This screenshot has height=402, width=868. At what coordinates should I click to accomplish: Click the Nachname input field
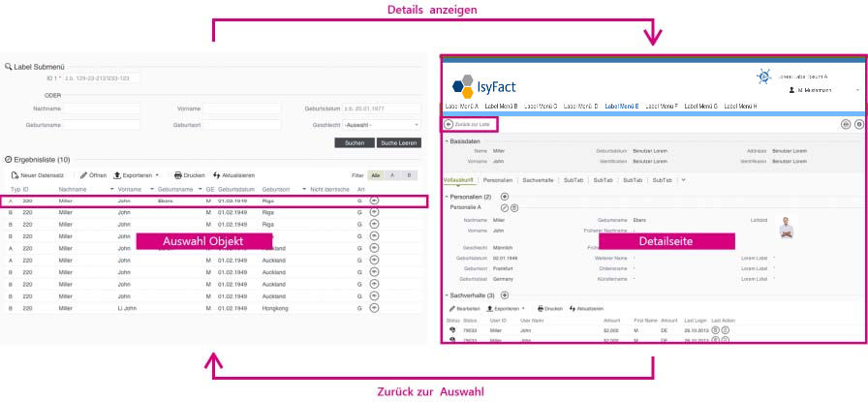click(x=102, y=109)
